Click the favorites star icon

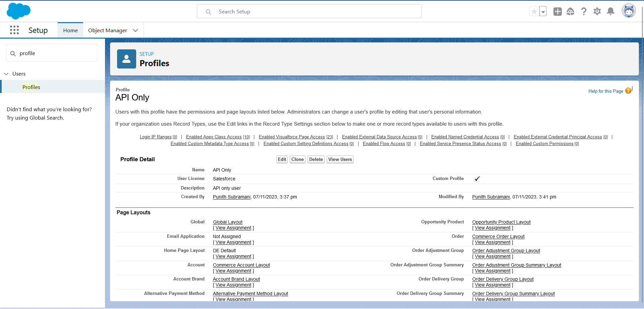tap(534, 11)
